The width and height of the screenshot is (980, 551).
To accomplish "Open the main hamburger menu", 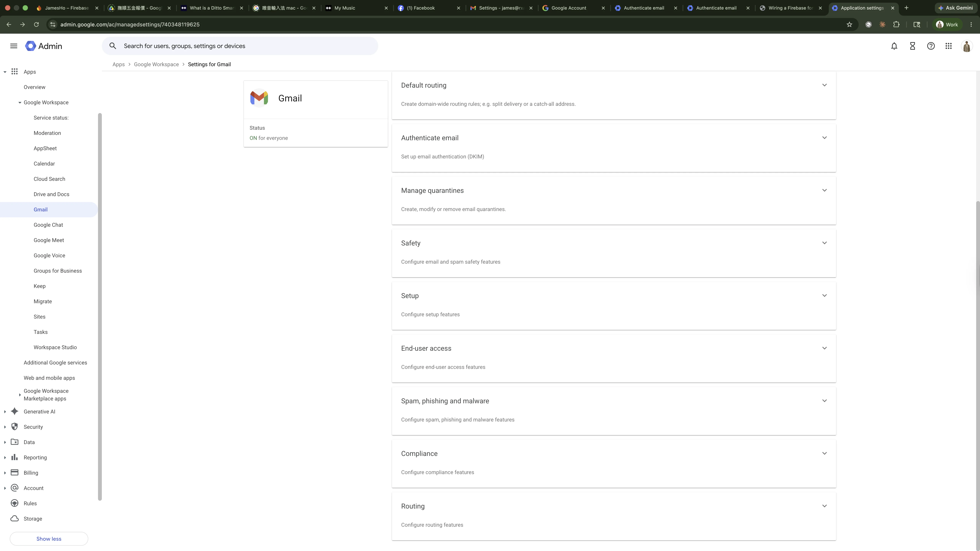I will click(14, 46).
